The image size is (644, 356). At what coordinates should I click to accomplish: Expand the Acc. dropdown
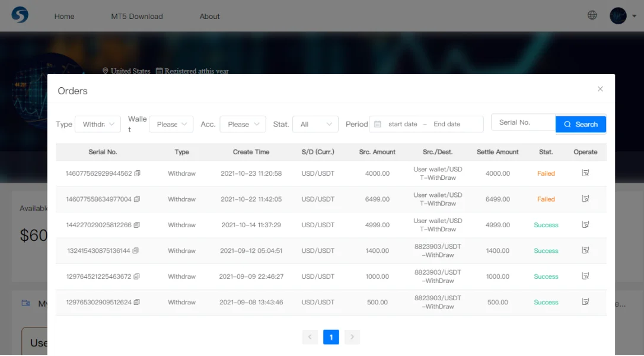[243, 124]
